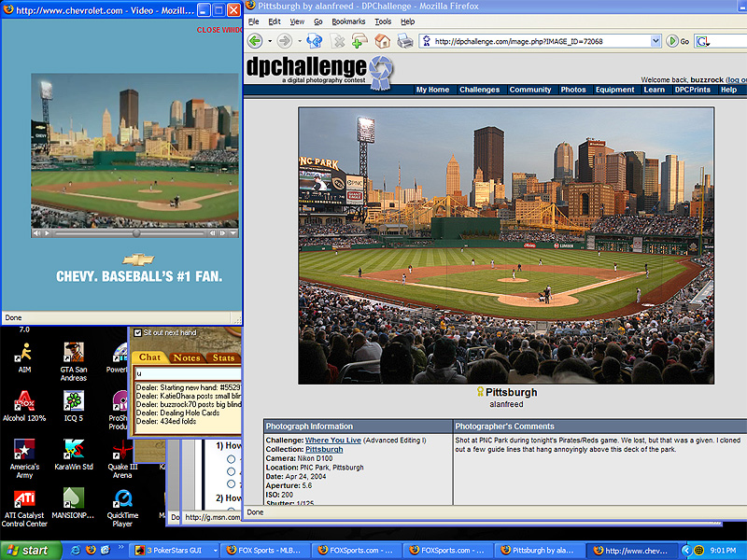747x560 pixels.
Task: Select the ICQ 5 desktop icon
Action: pos(74,406)
